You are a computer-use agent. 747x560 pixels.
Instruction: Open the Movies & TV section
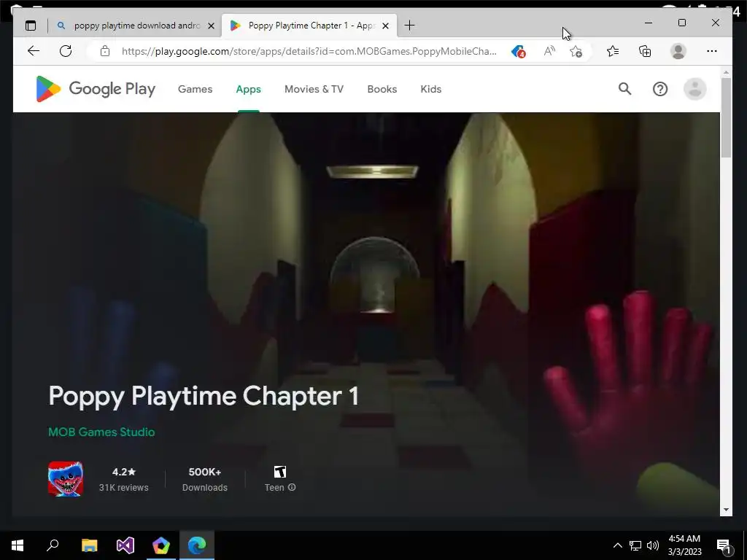[x=314, y=89]
